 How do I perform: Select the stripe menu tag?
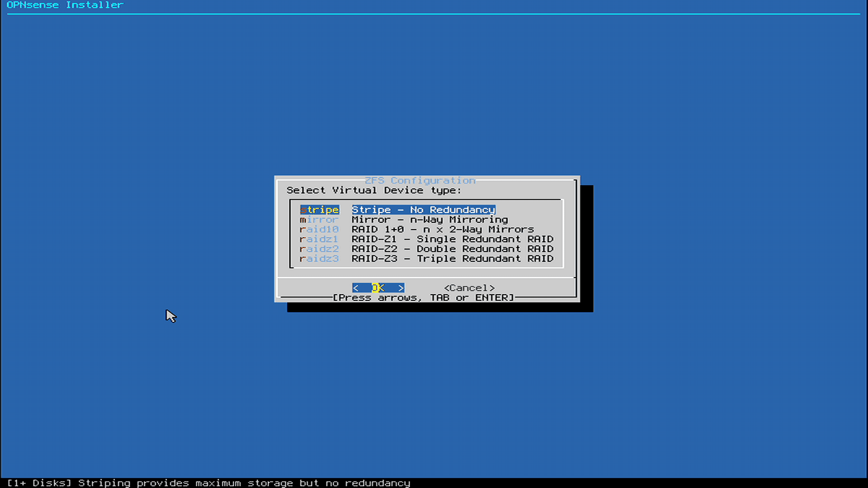(319, 210)
